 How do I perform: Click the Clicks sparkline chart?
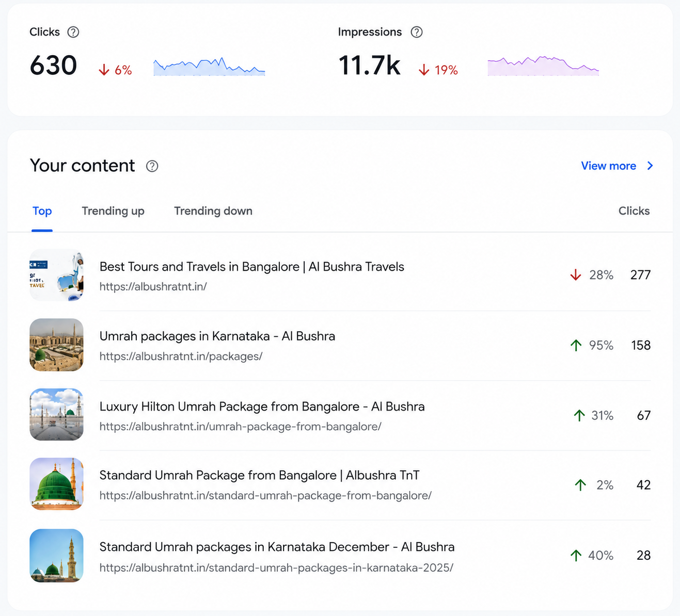pos(209,67)
